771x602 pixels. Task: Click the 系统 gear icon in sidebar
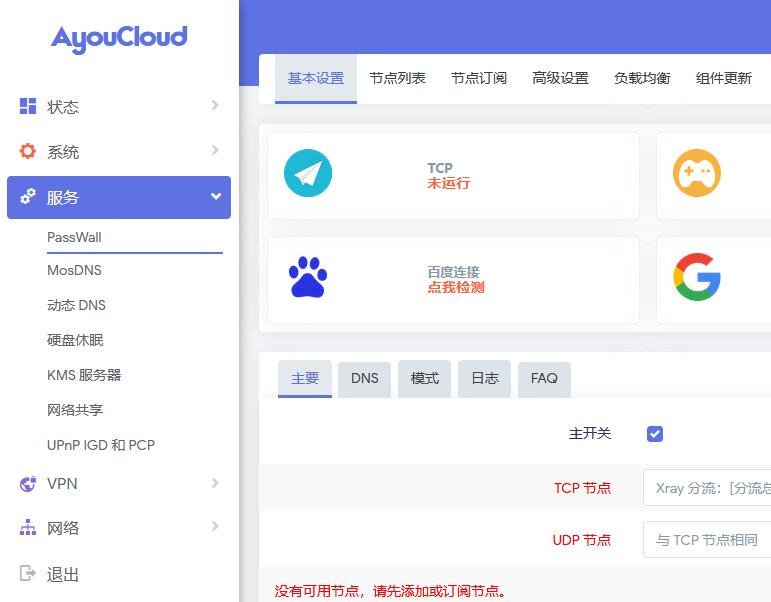point(28,151)
